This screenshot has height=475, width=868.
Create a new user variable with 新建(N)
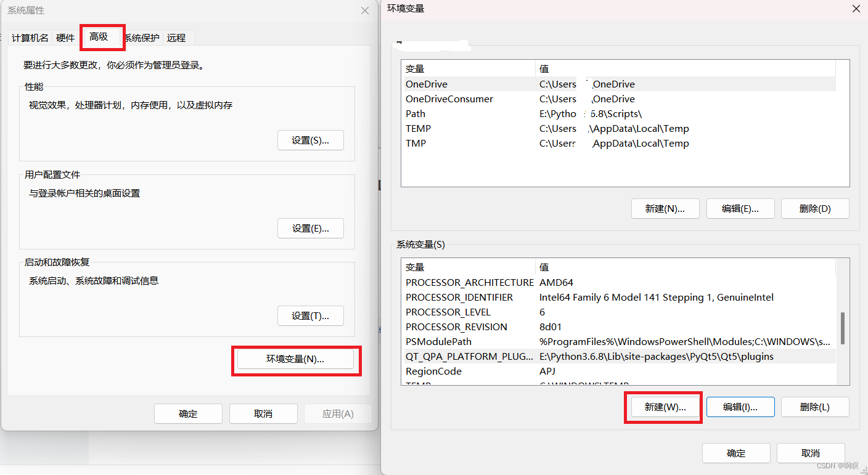pyautogui.click(x=665, y=208)
